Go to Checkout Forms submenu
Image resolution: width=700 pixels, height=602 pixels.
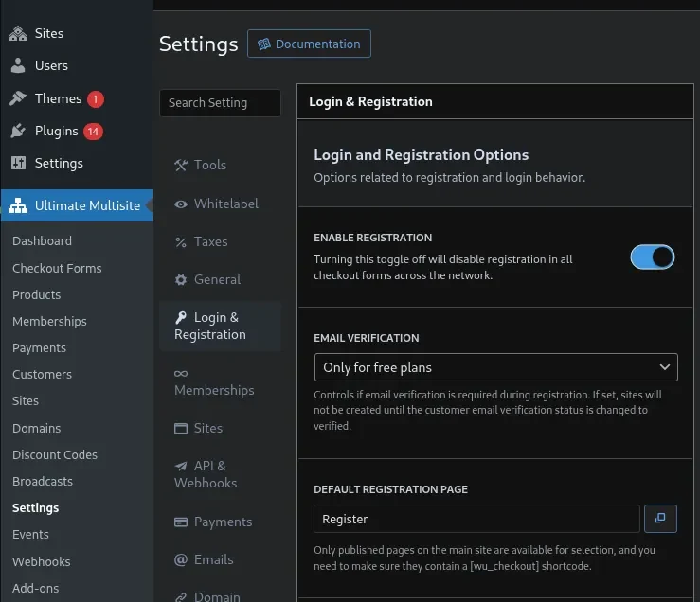[x=57, y=268]
